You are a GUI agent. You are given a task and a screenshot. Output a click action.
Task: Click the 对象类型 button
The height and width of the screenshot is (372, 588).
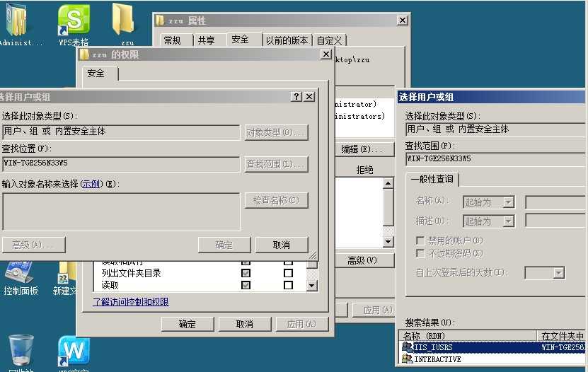(x=277, y=132)
